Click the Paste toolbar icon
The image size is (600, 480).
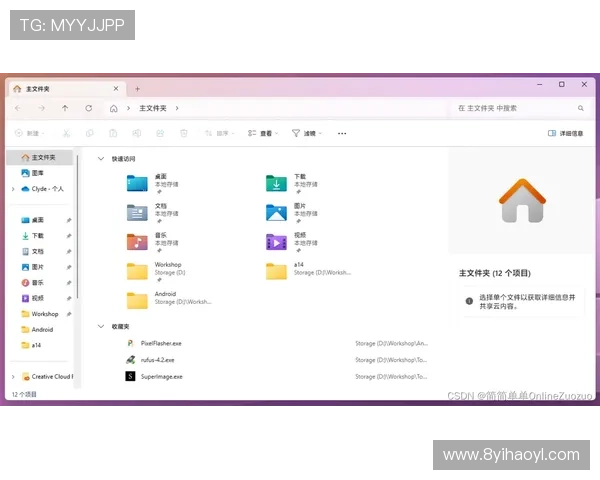pyautogui.click(x=113, y=133)
